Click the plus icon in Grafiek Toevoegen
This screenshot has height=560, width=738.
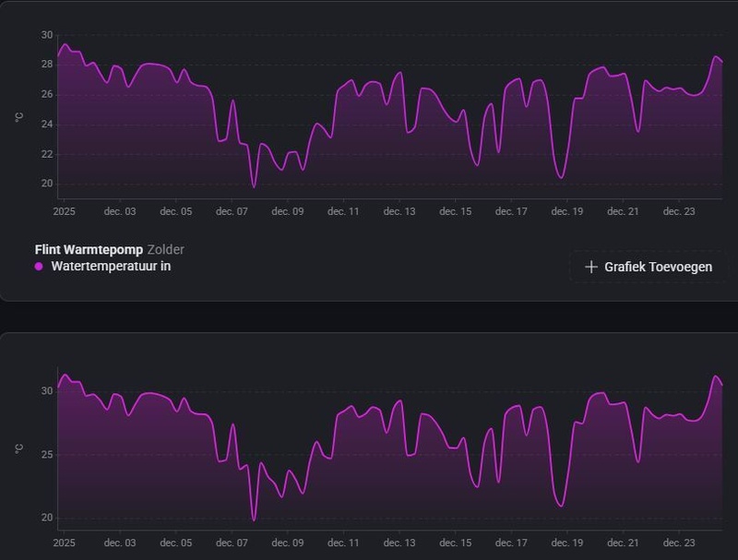(591, 268)
